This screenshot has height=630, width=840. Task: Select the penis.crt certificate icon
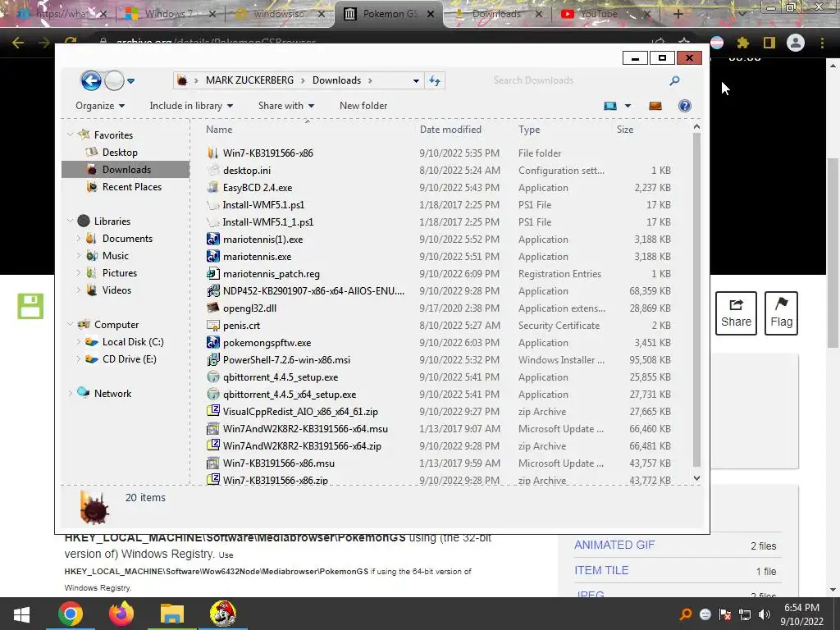tap(213, 325)
